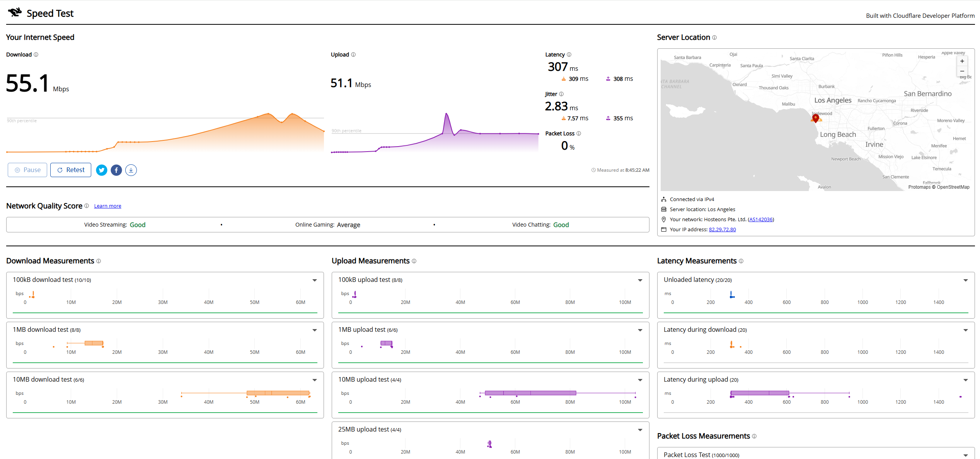Click the info icon beside Download
This screenshot has width=980, height=459.
[x=36, y=55]
